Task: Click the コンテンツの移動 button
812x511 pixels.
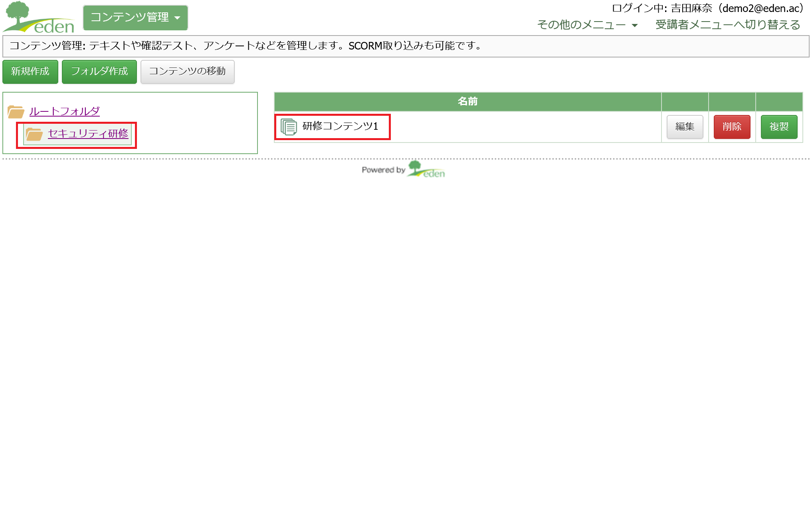Action: pos(188,71)
